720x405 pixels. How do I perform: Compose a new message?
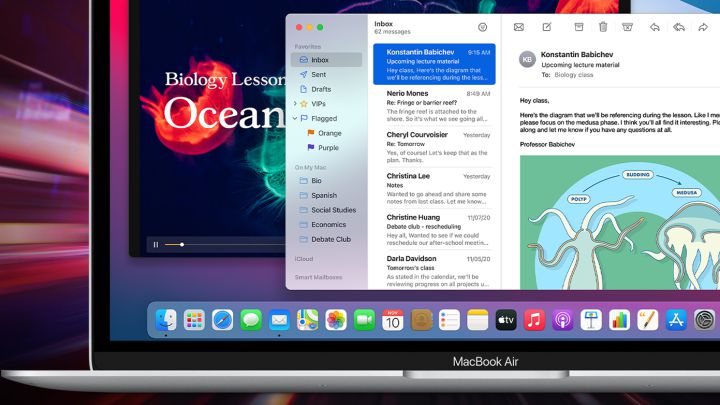click(546, 27)
